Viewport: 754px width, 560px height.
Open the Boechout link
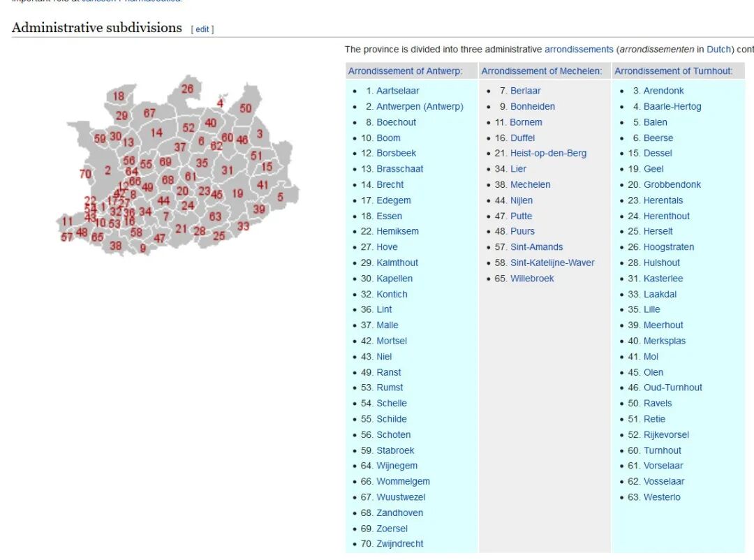tap(397, 123)
